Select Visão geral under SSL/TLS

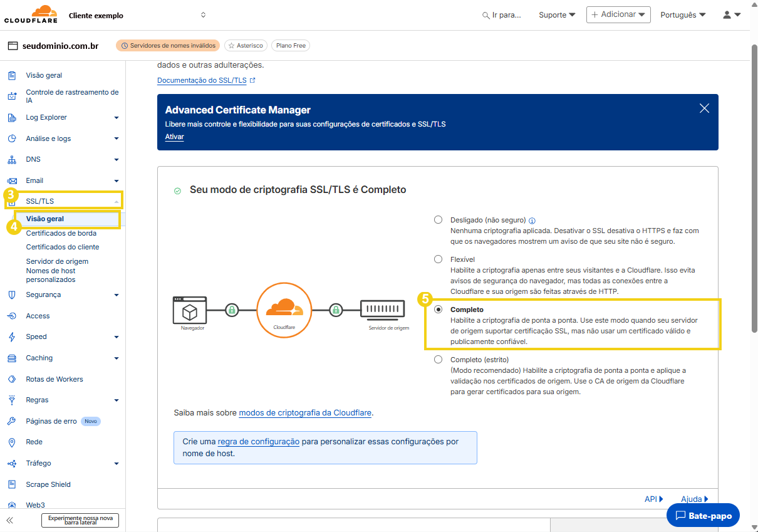[45, 219]
